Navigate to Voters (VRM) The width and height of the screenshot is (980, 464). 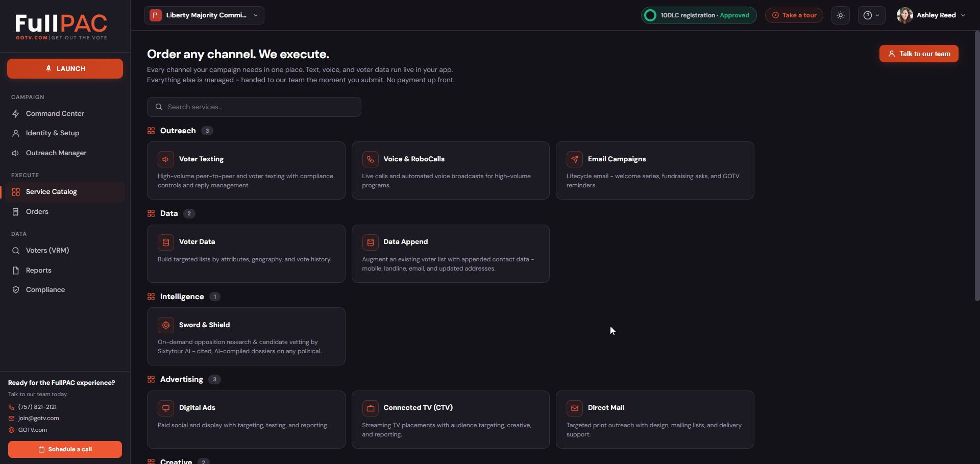65,250
